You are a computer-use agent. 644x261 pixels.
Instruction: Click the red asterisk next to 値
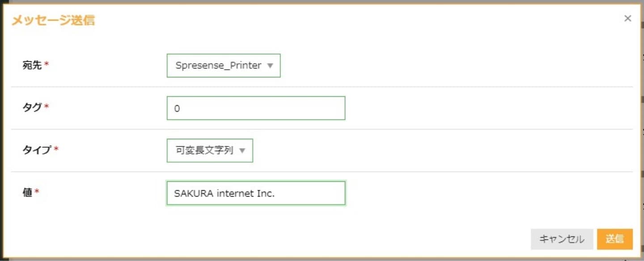(x=37, y=193)
